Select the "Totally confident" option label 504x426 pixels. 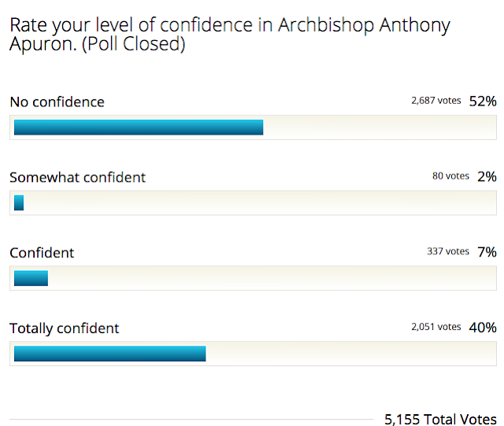coord(64,328)
